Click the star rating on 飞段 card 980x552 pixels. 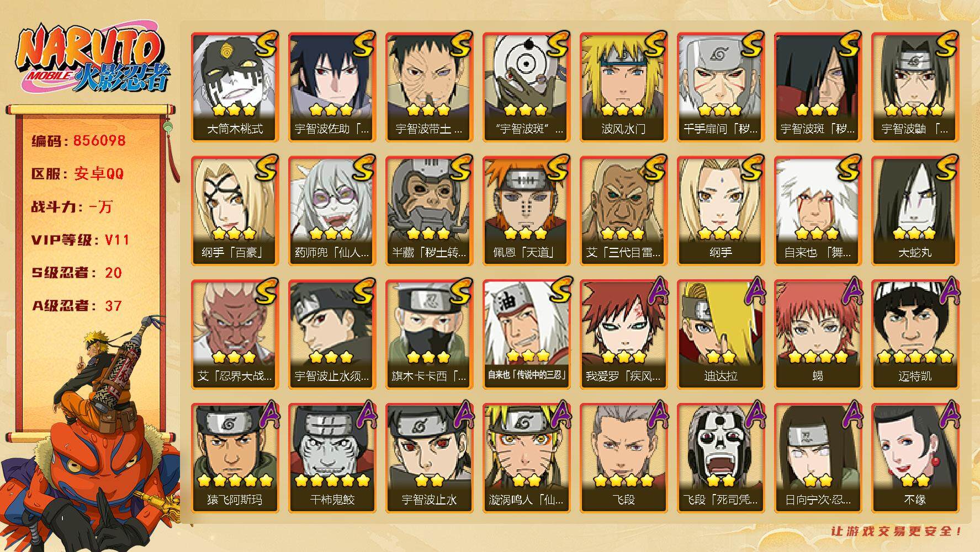point(623,480)
